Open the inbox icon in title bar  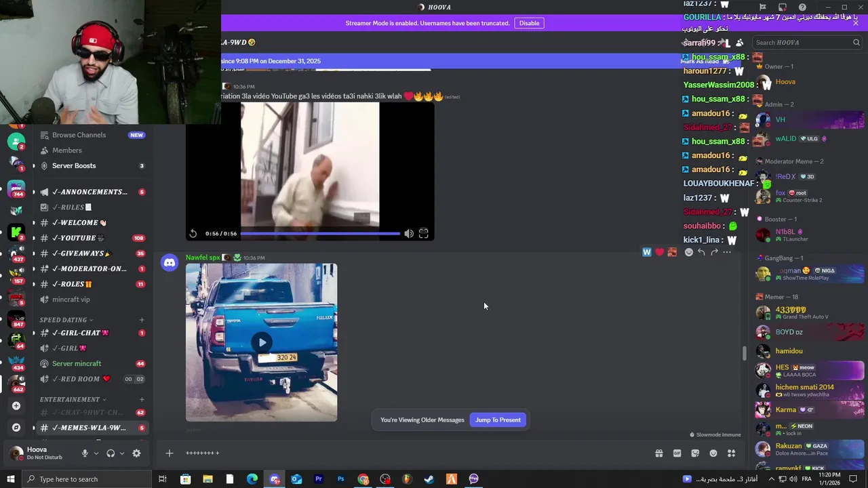tap(782, 7)
